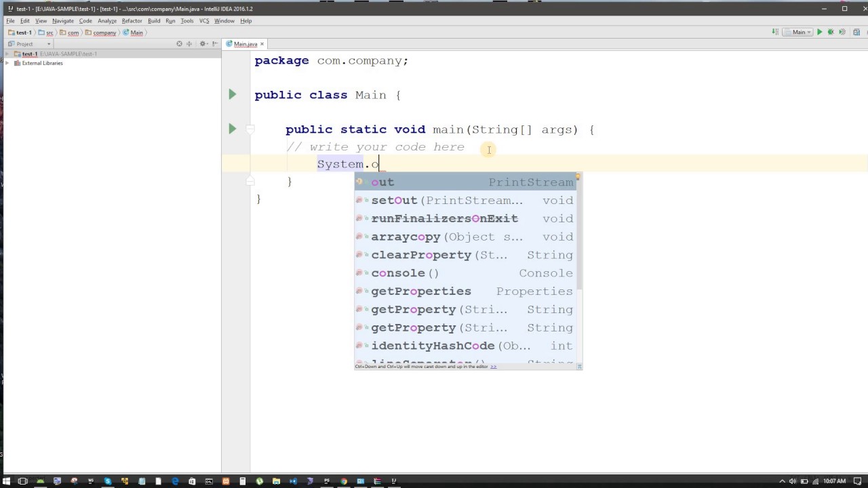Open Project Structure icon in toolbar
This screenshot has width=868, height=488.
coord(857,33)
